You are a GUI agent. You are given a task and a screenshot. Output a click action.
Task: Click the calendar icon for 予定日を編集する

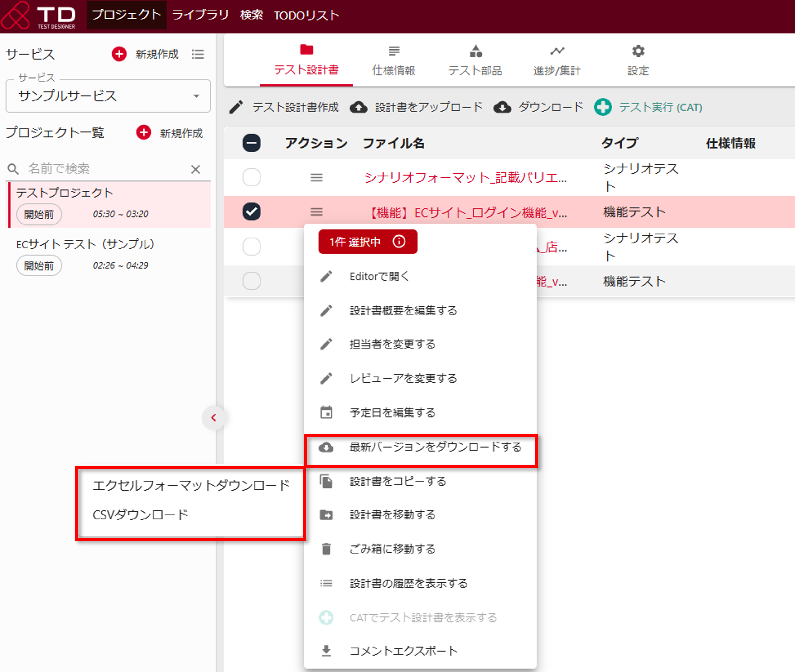(x=326, y=413)
